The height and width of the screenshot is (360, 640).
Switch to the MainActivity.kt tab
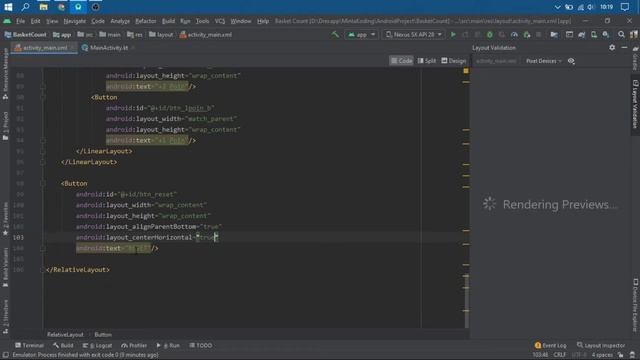(109, 48)
